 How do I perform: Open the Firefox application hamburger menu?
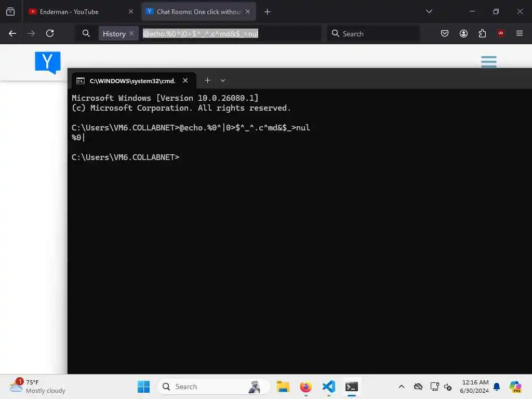(x=520, y=33)
